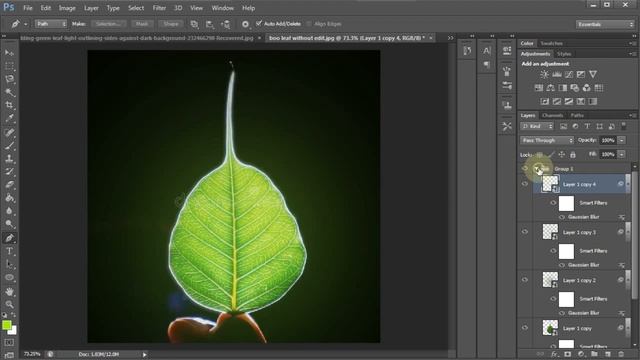The image size is (640, 360).
Task: Add a Levels adjustment
Action: pos(557,74)
